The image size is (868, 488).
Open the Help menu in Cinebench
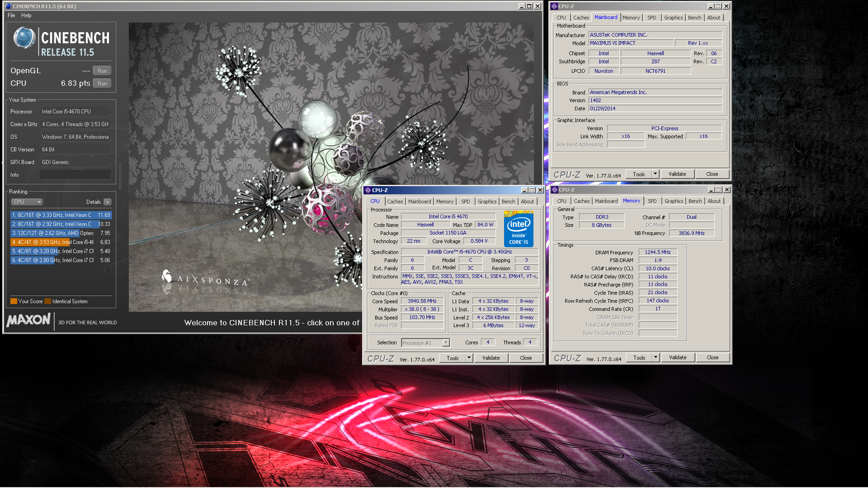[26, 15]
